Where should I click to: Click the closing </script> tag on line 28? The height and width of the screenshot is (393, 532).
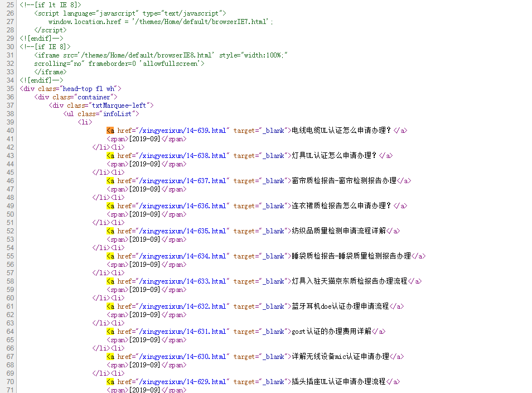[x=50, y=30]
